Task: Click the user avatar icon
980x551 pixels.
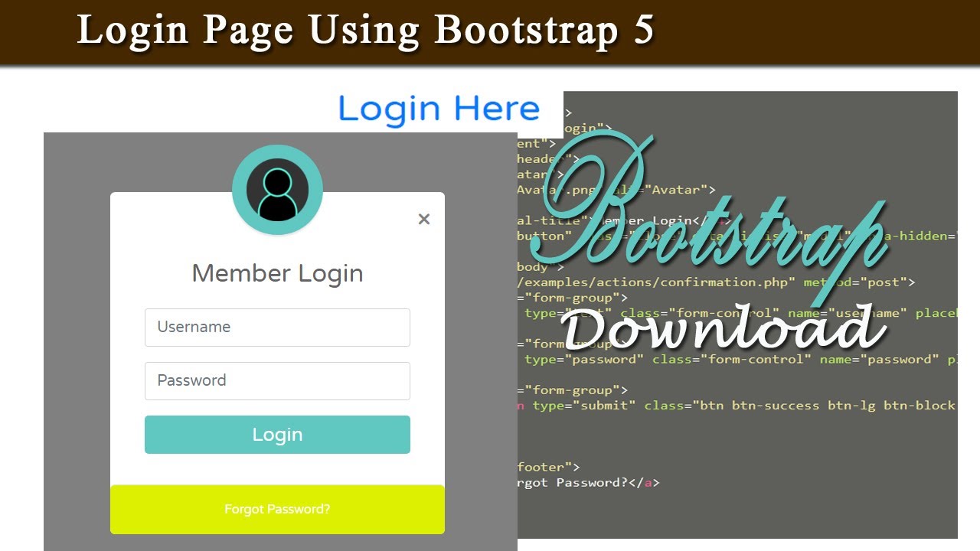Action: pyautogui.click(x=277, y=190)
